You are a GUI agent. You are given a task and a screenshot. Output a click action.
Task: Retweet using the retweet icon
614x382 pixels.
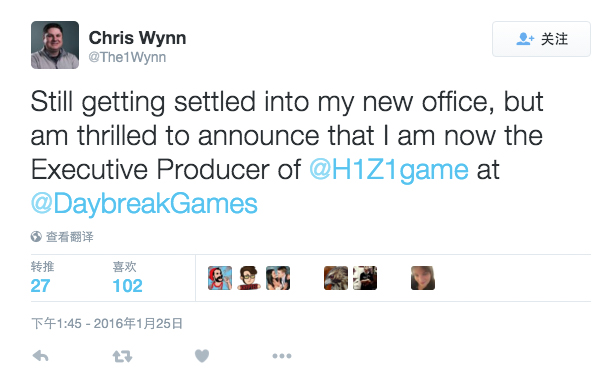[x=122, y=356]
